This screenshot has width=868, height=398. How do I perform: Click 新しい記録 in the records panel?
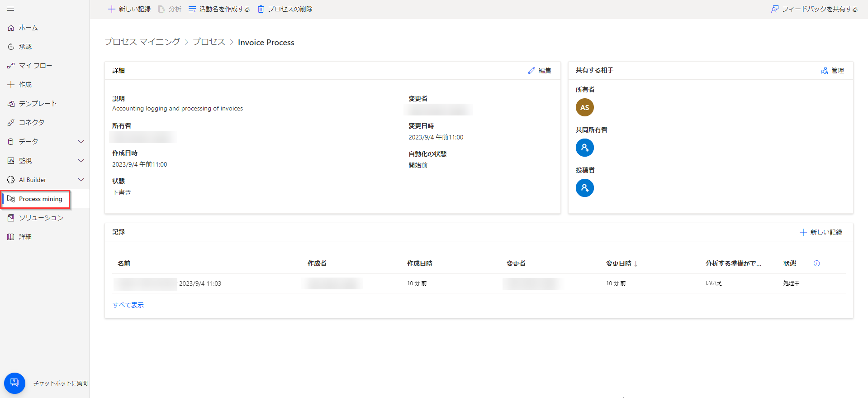(821, 232)
